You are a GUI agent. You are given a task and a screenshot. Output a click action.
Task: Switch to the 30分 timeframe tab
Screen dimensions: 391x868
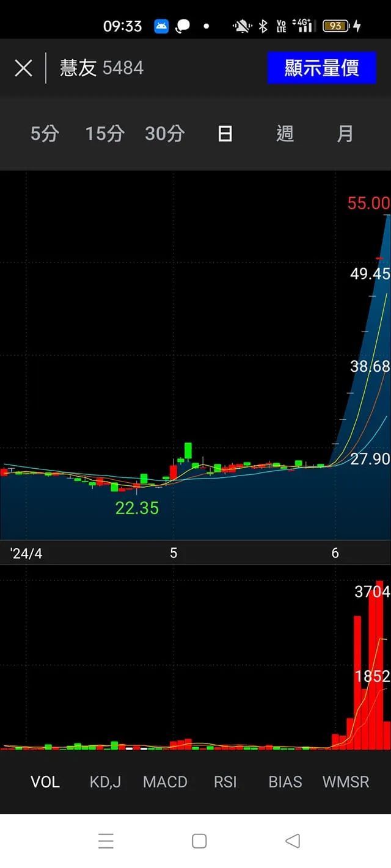164,133
